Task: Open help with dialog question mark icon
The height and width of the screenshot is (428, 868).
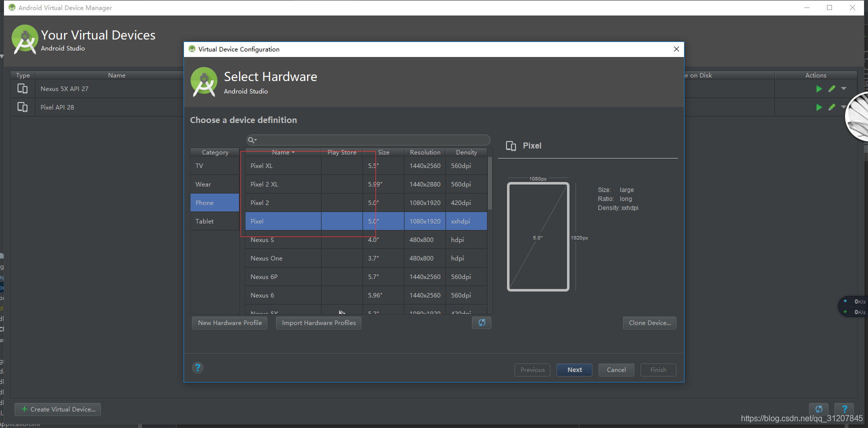Action: pyautogui.click(x=197, y=368)
